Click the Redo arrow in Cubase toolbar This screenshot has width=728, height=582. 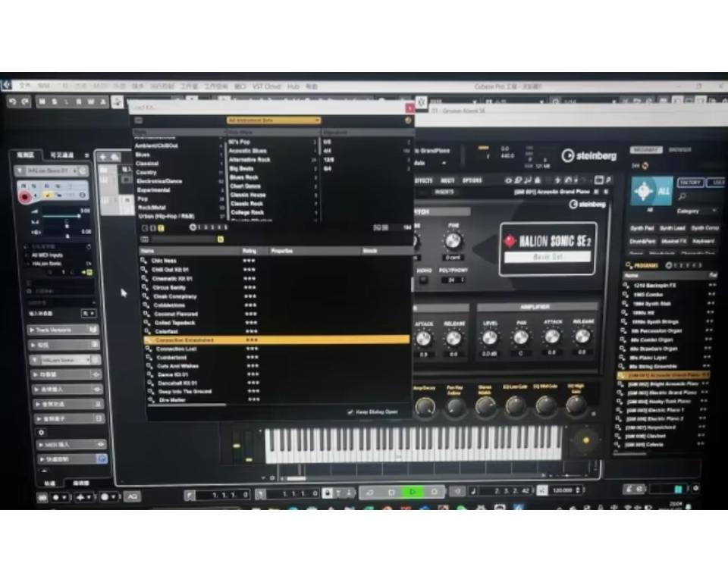(x=24, y=102)
